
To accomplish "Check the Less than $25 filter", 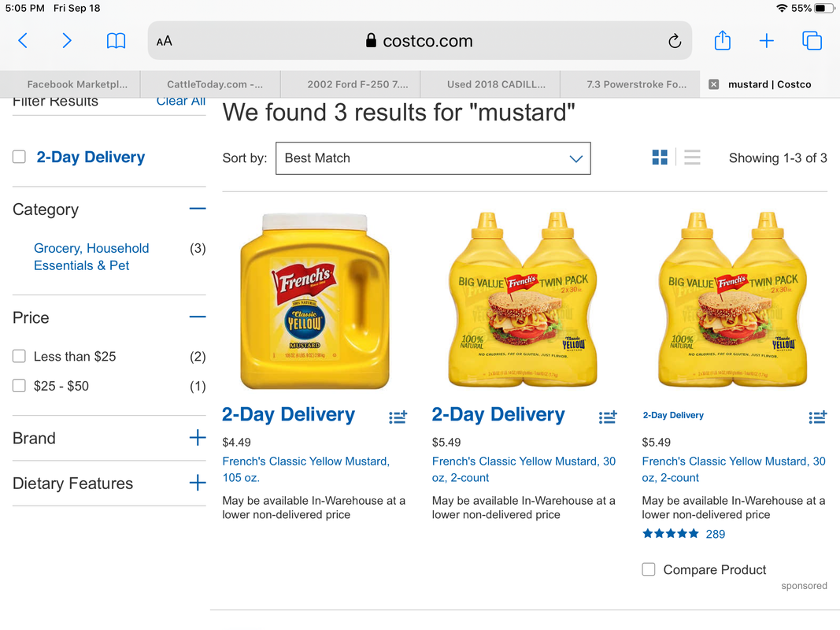I will click(x=19, y=356).
